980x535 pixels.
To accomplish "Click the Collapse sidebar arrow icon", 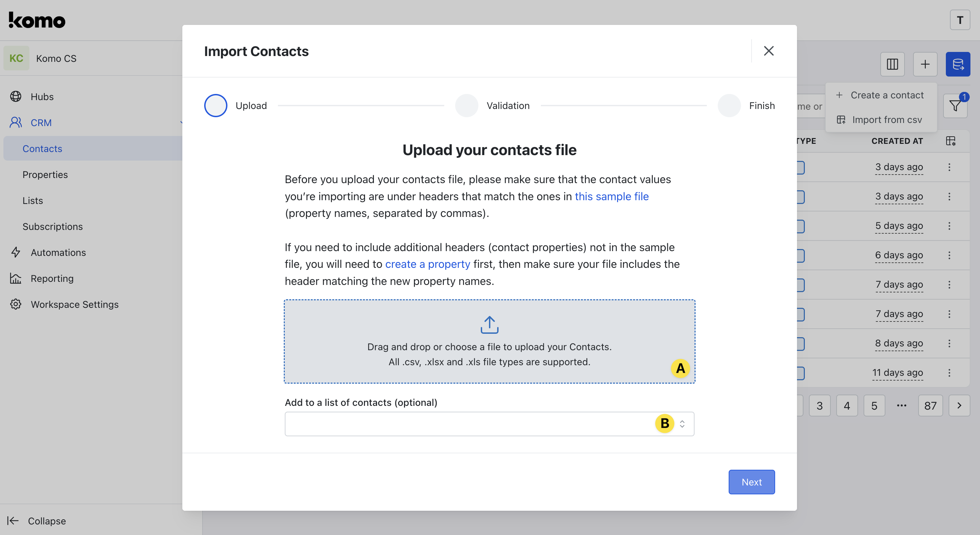I will coord(13,521).
